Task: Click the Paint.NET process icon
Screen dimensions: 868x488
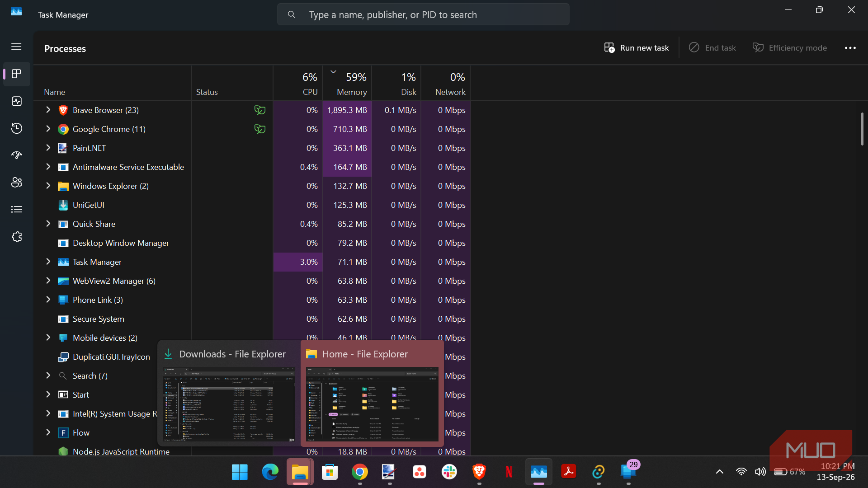Action: pyautogui.click(x=63, y=148)
